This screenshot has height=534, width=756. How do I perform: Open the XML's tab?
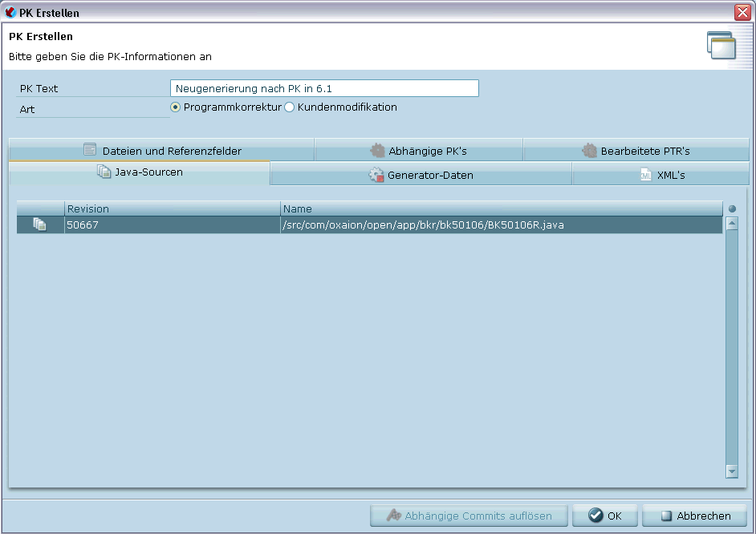(661, 174)
